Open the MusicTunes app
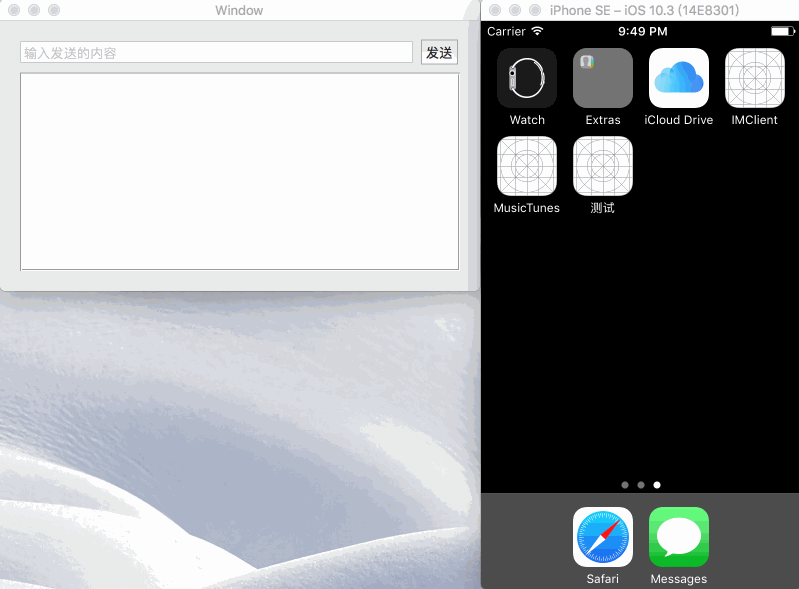 pos(527,166)
